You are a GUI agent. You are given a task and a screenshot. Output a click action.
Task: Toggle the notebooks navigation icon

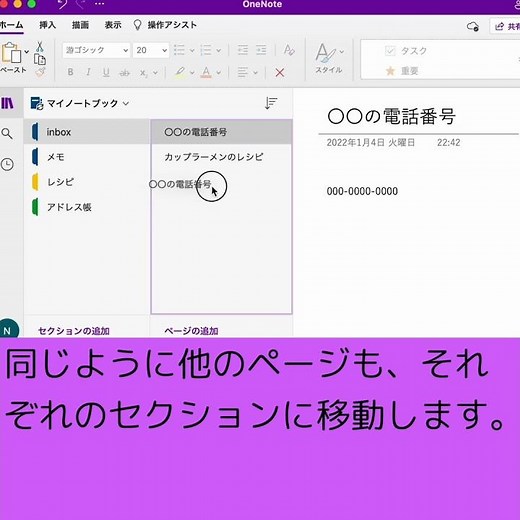click(x=7, y=103)
